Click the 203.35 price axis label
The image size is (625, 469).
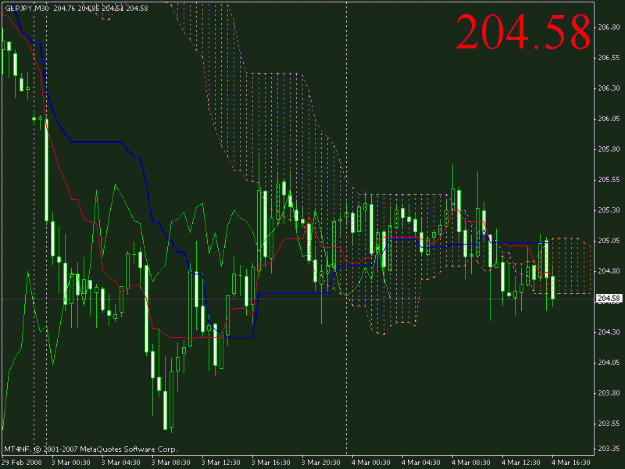(609, 449)
